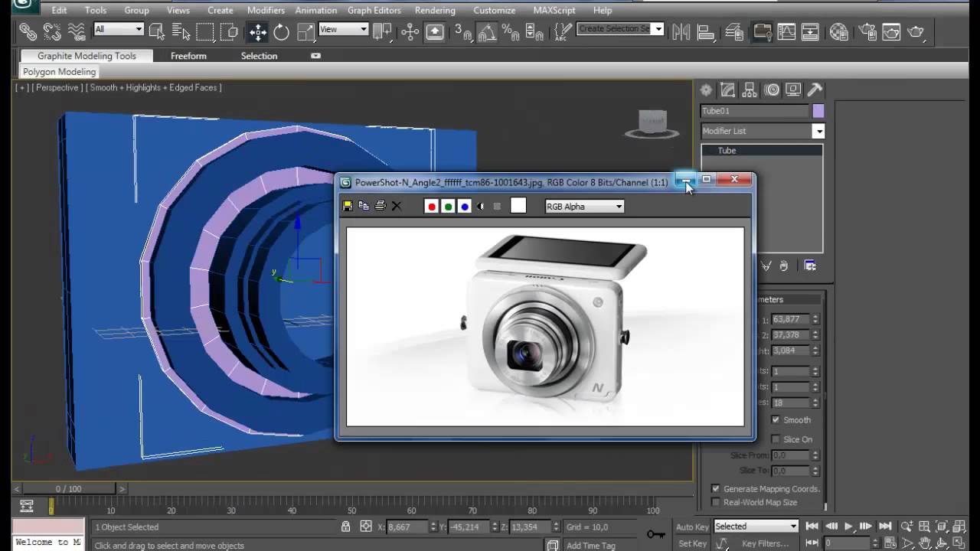
Task: Click the Zoom Extents All icon
Action: 943,527
